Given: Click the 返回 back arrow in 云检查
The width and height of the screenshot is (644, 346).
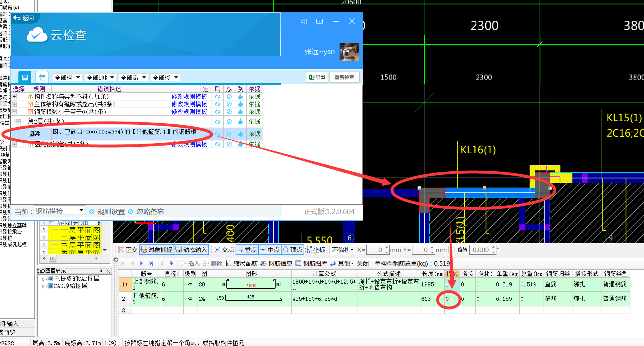Looking at the screenshot, I should coord(23,18).
